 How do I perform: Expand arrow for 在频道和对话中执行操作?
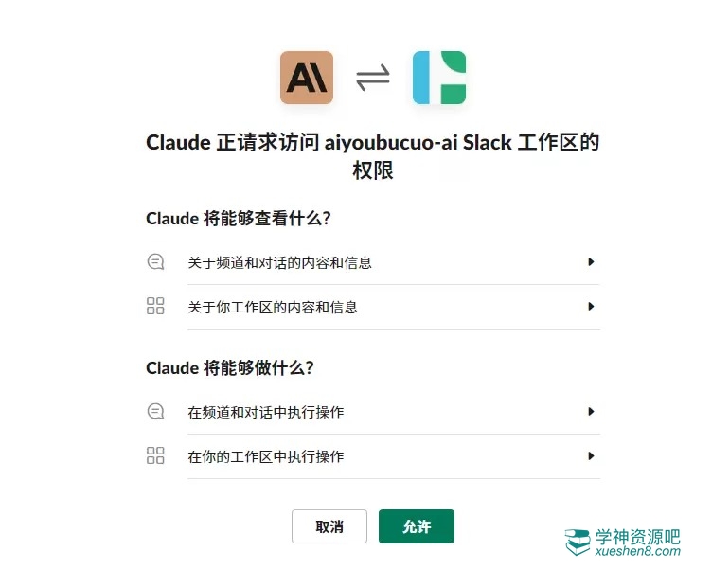[591, 412]
